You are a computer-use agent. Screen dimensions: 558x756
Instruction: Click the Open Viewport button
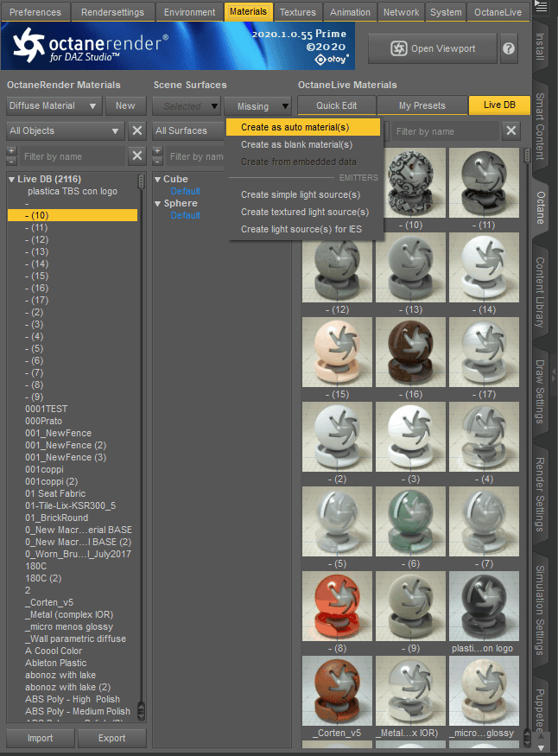[433, 48]
